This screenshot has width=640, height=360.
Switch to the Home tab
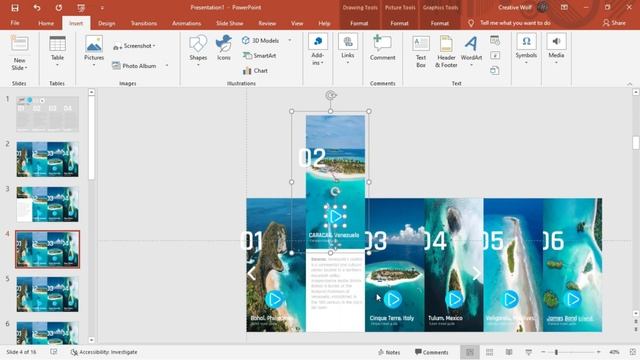coord(46,23)
